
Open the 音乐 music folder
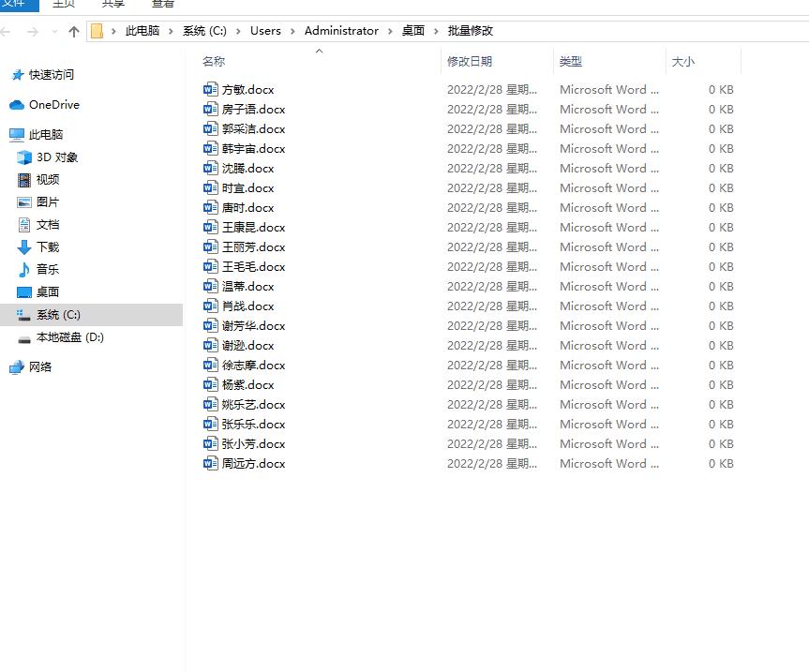(47, 270)
